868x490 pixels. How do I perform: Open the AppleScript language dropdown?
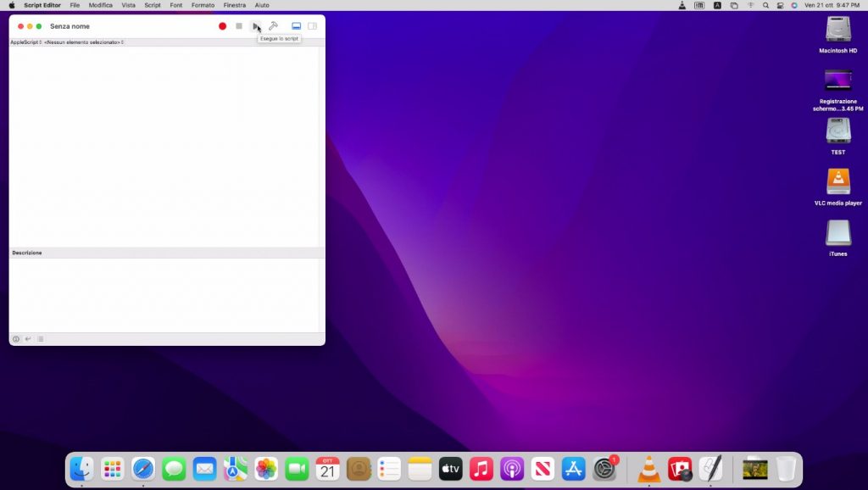25,42
